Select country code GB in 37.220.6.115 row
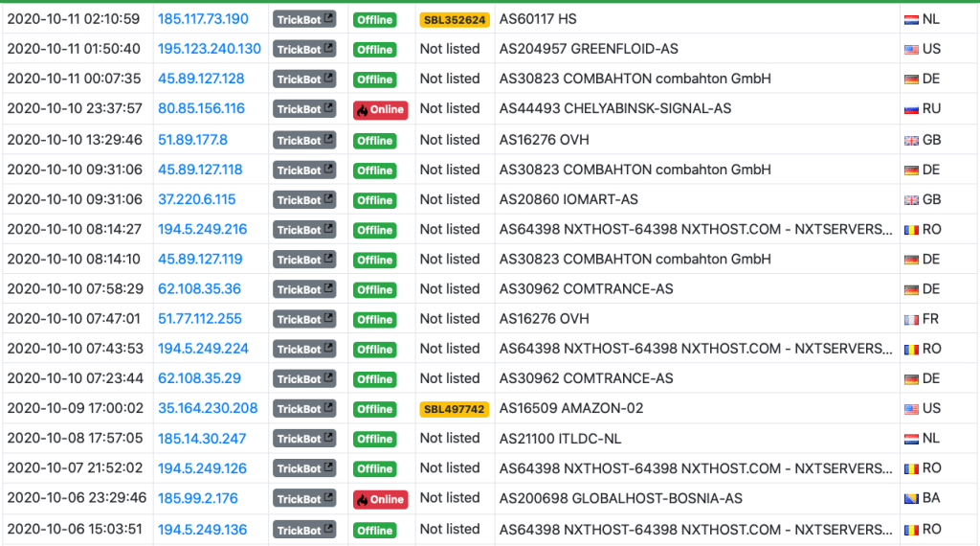The image size is (980, 546). tap(932, 199)
